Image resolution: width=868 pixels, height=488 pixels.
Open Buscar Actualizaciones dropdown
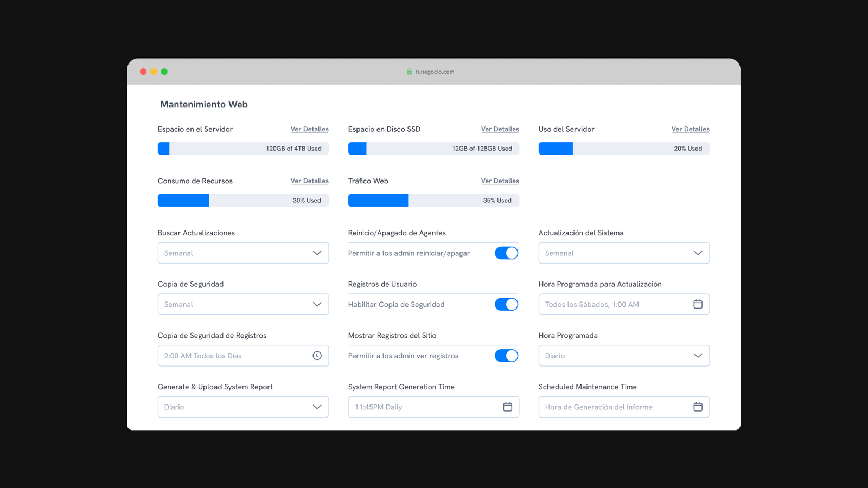(243, 253)
